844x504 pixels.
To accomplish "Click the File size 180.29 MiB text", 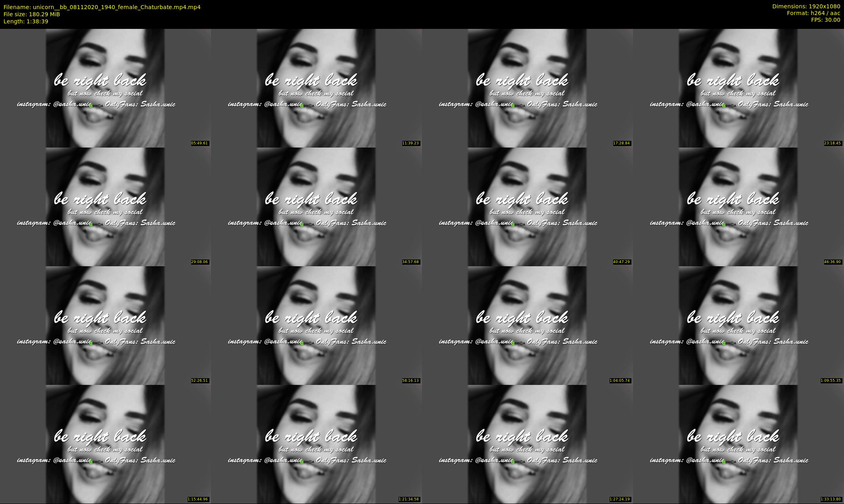I will tap(32, 14).
